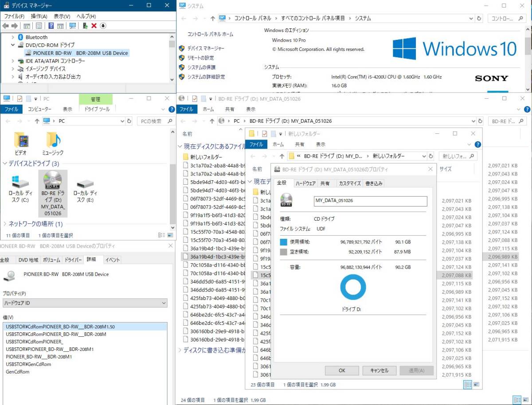Click Device Manager tree scrollbar down arrow
This screenshot has width=532, height=405.
pos(172,80)
